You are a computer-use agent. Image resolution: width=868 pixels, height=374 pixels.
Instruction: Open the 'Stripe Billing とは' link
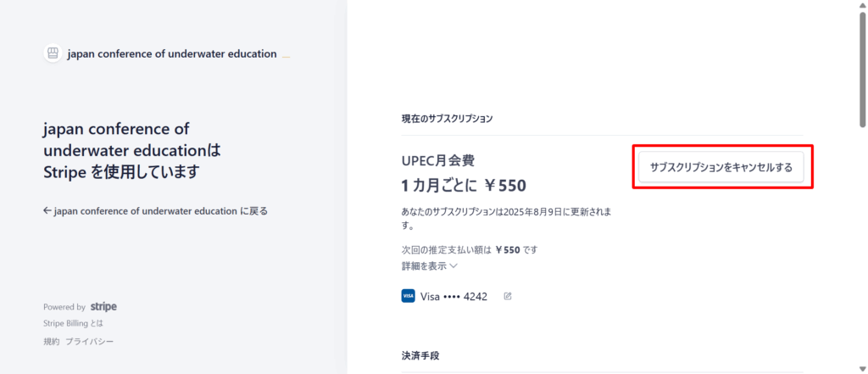(74, 324)
